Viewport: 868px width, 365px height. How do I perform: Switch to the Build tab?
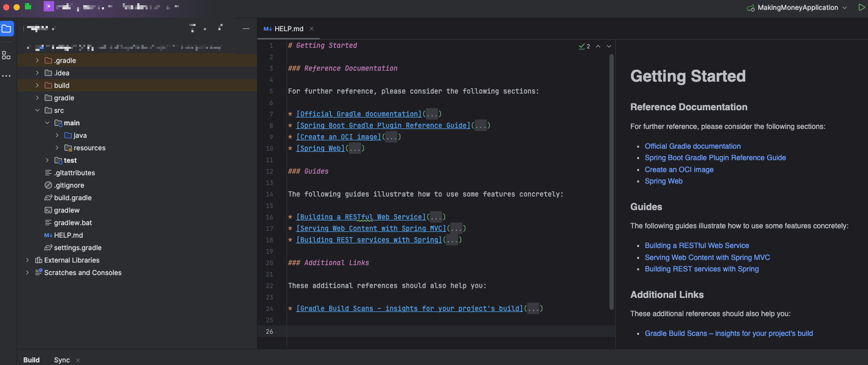[31, 360]
